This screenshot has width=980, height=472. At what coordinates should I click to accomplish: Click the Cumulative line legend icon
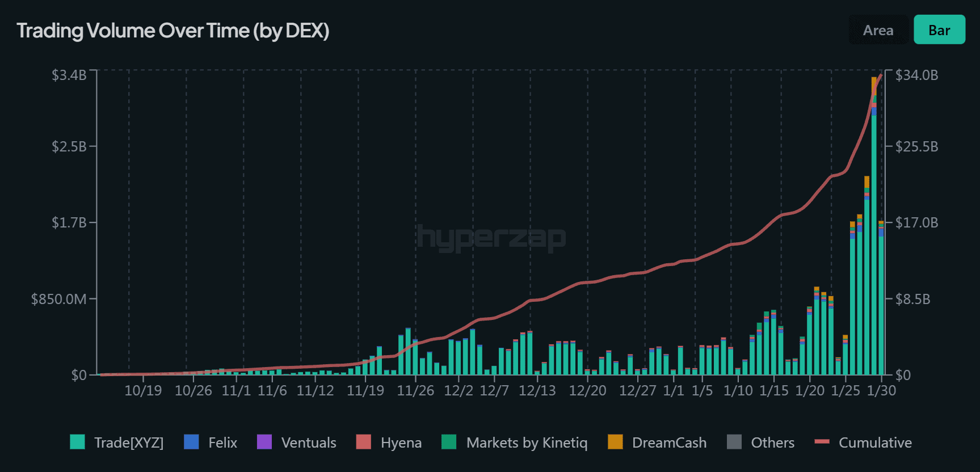(822, 441)
